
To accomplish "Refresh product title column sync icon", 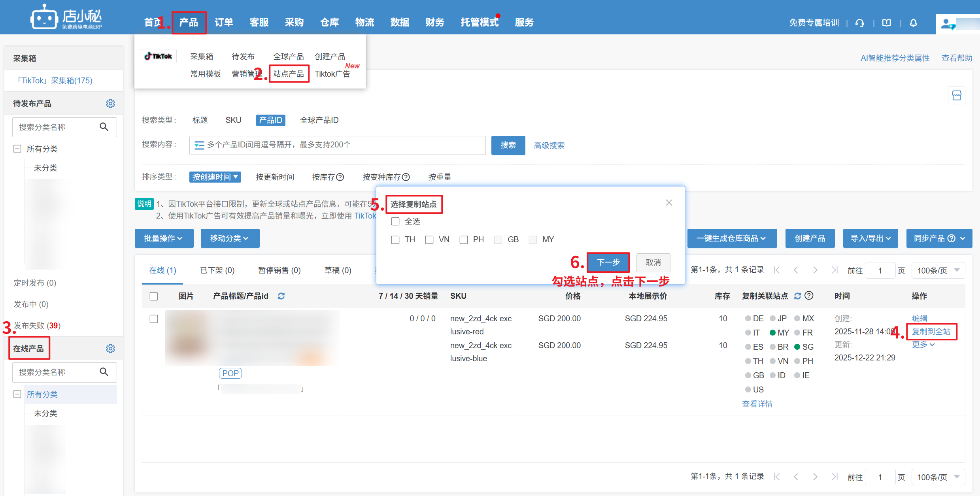I will [281, 296].
